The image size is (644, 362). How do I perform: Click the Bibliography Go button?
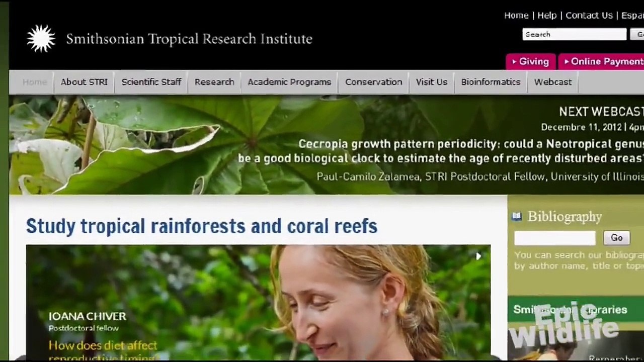[x=616, y=238]
